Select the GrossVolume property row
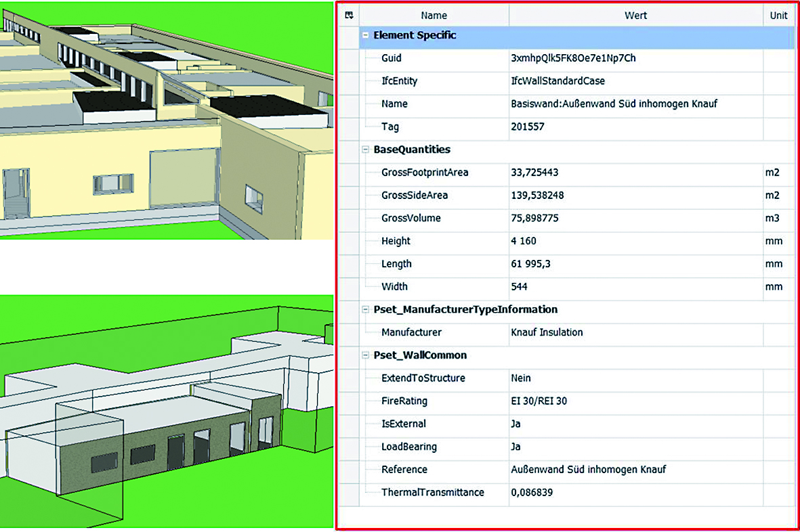 411,218
